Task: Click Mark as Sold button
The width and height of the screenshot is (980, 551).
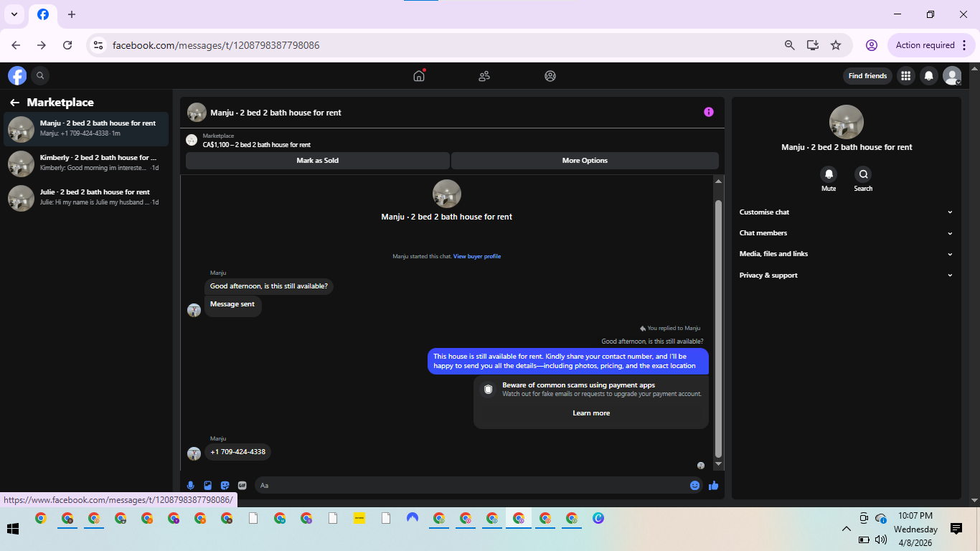Action: coord(318,161)
